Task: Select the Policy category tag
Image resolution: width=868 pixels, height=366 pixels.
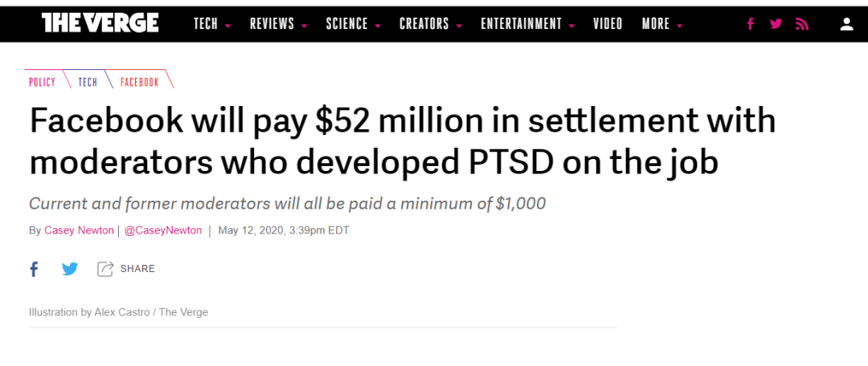Action: click(x=43, y=82)
